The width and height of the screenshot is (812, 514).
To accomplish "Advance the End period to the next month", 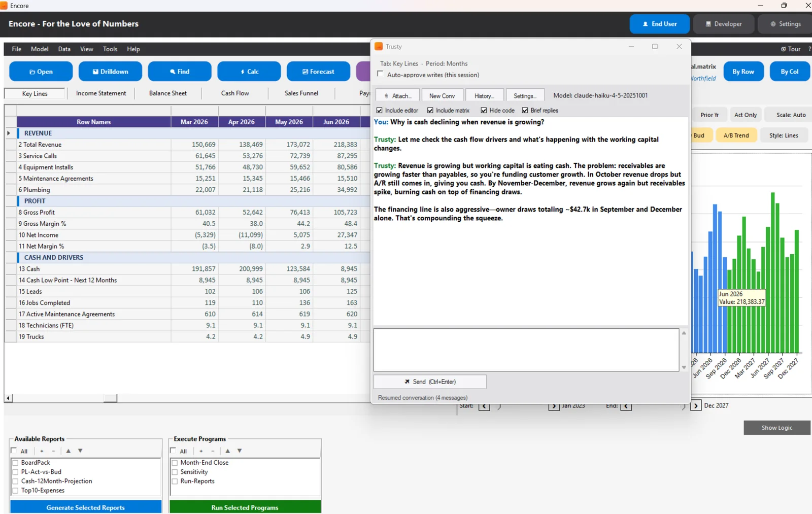I will (696, 405).
